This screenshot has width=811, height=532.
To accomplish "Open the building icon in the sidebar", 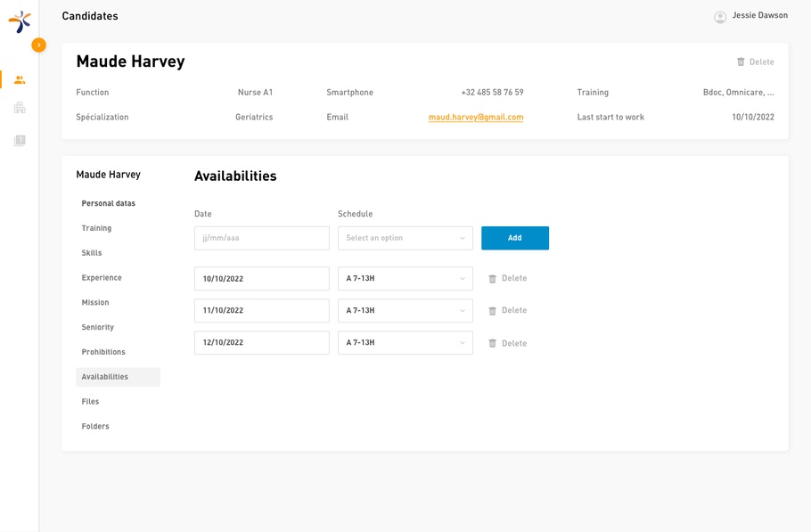I will [x=20, y=108].
